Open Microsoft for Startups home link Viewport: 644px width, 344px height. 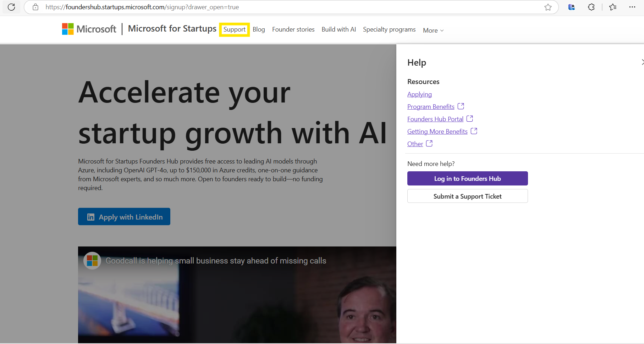pyautogui.click(x=172, y=29)
